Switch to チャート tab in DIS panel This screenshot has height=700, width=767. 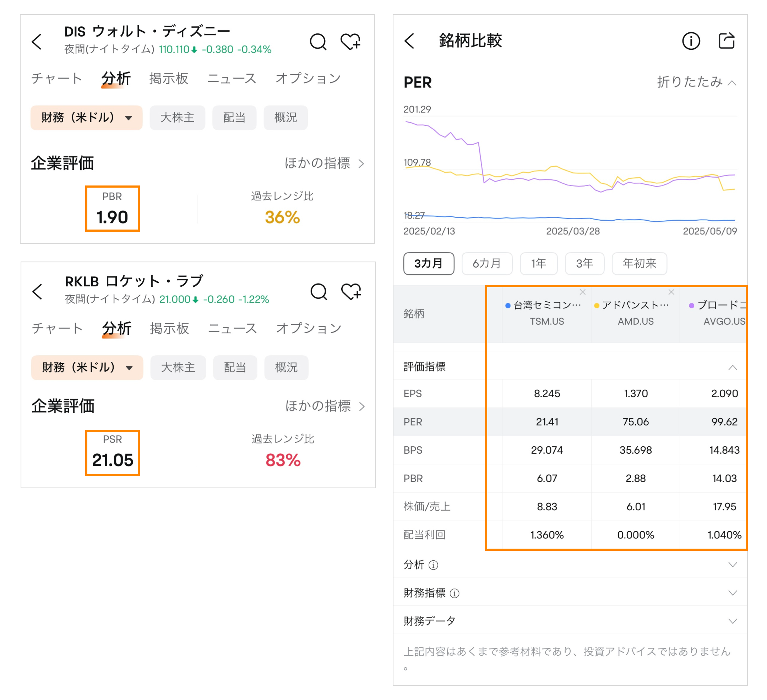(x=57, y=79)
